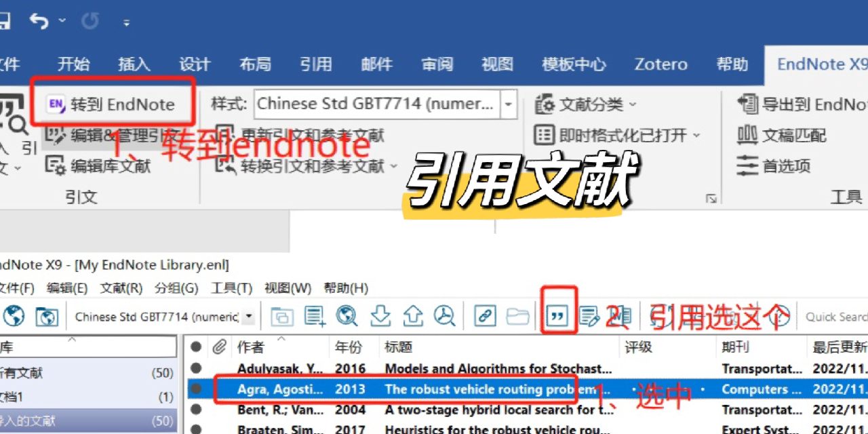Sort references by 作者 column header
The image size is (868, 434).
pyautogui.click(x=281, y=347)
